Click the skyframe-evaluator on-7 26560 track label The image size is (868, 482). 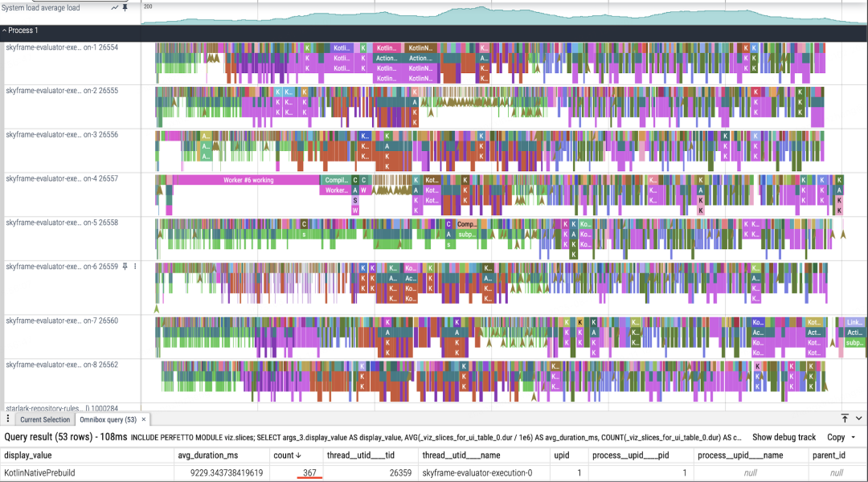pos(61,321)
